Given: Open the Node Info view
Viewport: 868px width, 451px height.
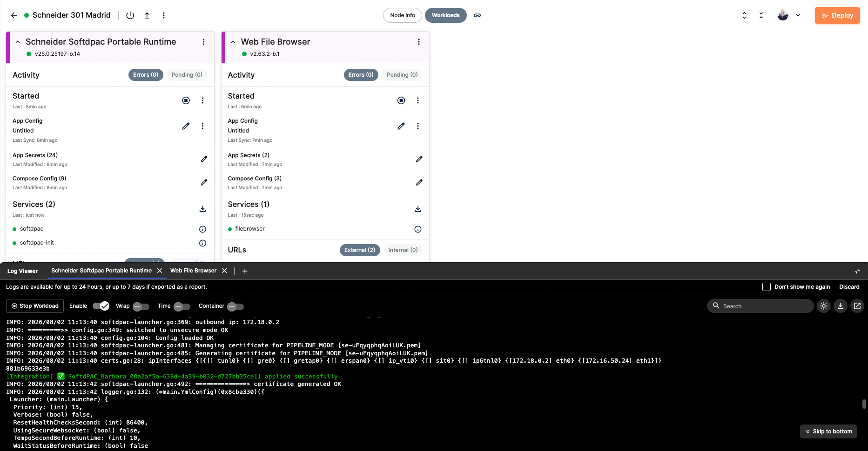Looking at the screenshot, I should [x=403, y=15].
